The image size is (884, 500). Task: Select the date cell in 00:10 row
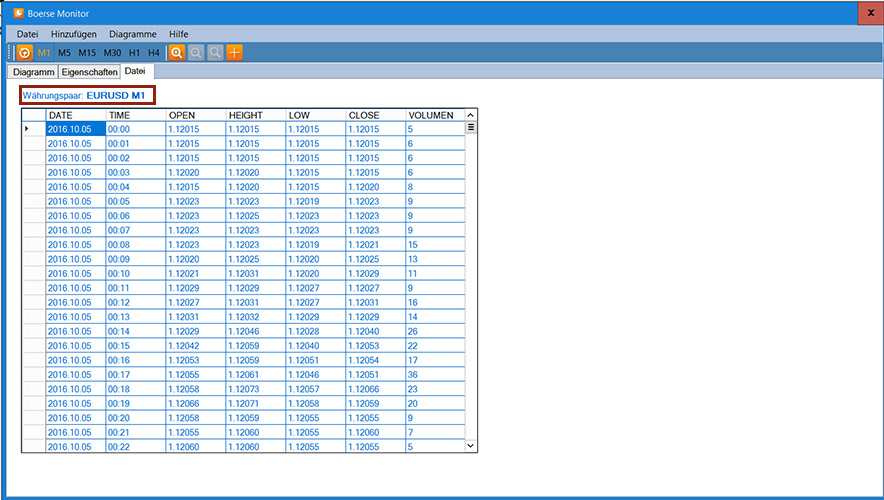click(75, 273)
